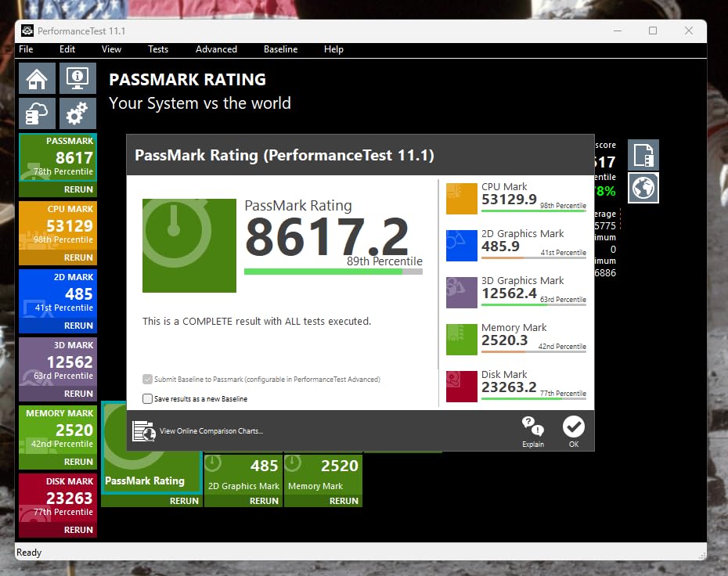Select the 2D MARK 485 sidebar tile

coord(58,294)
